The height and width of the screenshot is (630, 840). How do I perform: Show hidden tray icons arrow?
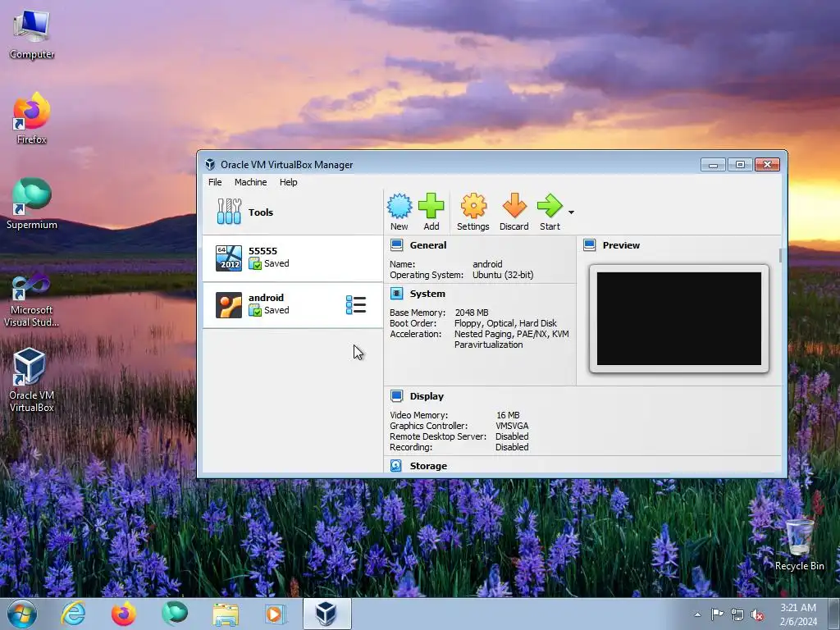[697, 614]
